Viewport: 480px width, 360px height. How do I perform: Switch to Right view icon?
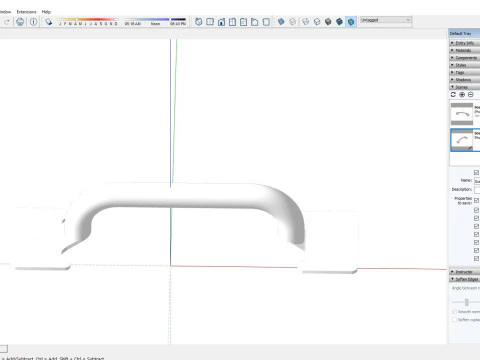click(x=232, y=22)
